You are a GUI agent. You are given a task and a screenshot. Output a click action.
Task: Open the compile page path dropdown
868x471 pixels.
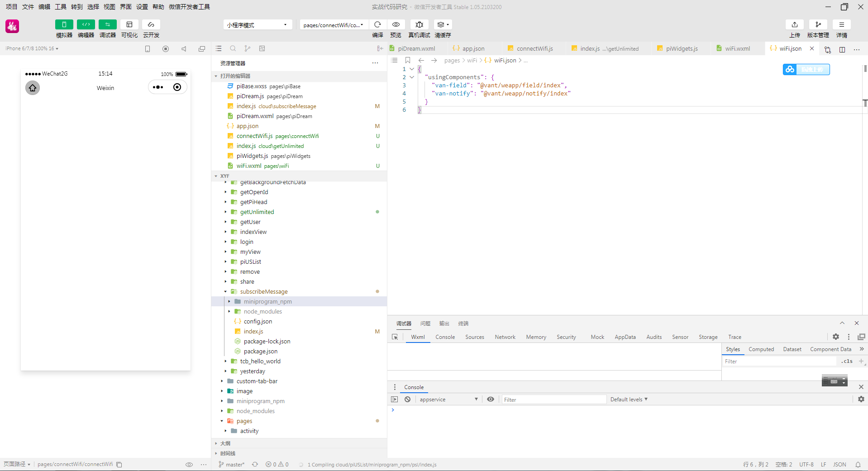click(334, 25)
